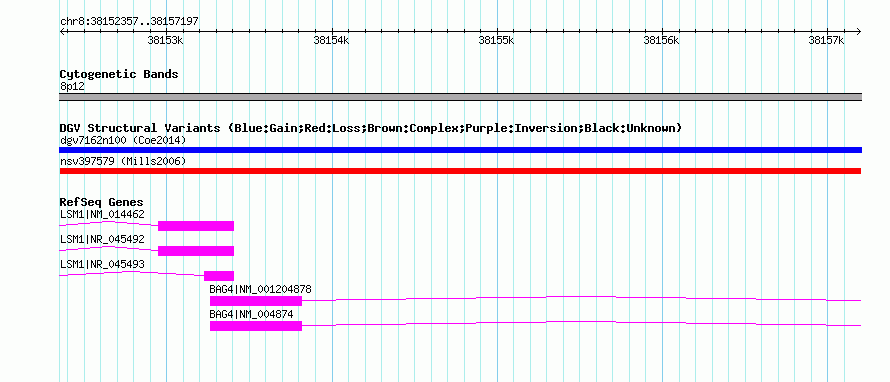Click the BAG4 NM_004874 exon block

[x=256, y=326]
